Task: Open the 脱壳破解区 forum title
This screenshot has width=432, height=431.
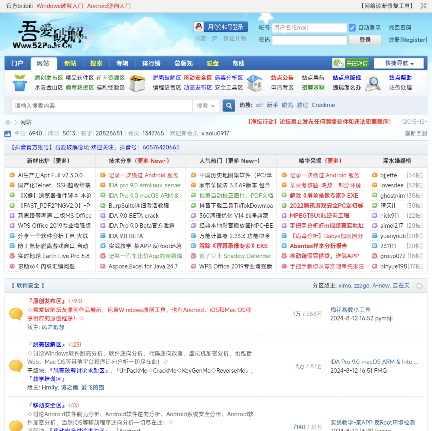Action: tap(47, 345)
